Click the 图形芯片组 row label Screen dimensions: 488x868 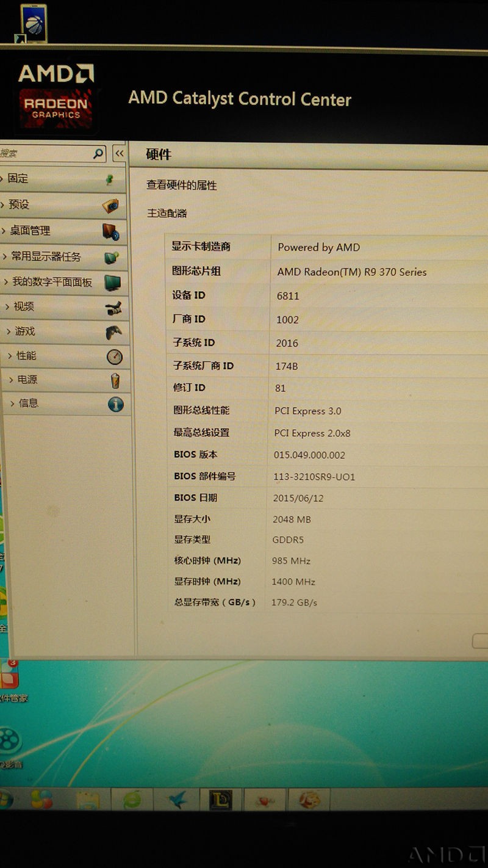pos(196,271)
